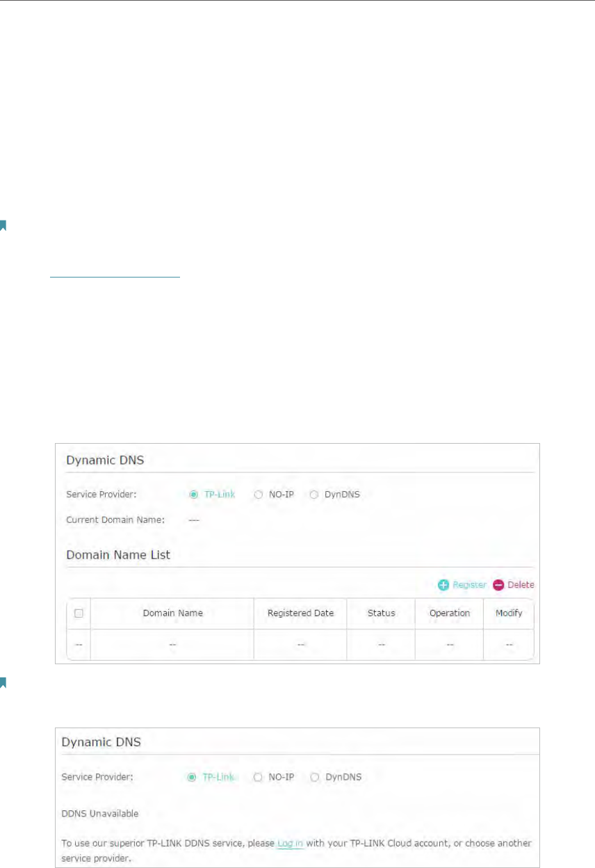Click the green plus Register icon
This screenshot has height=868, width=595.
pos(443,585)
